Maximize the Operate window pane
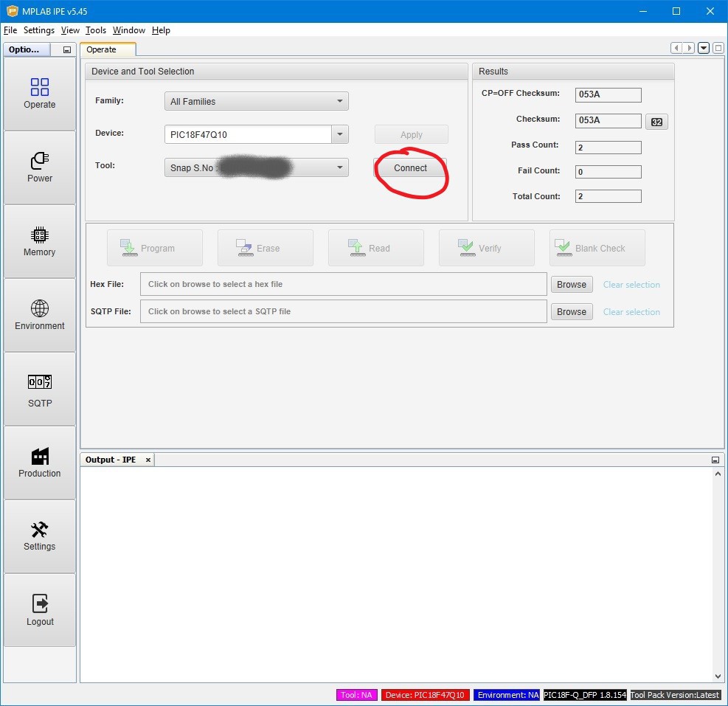 (x=718, y=48)
